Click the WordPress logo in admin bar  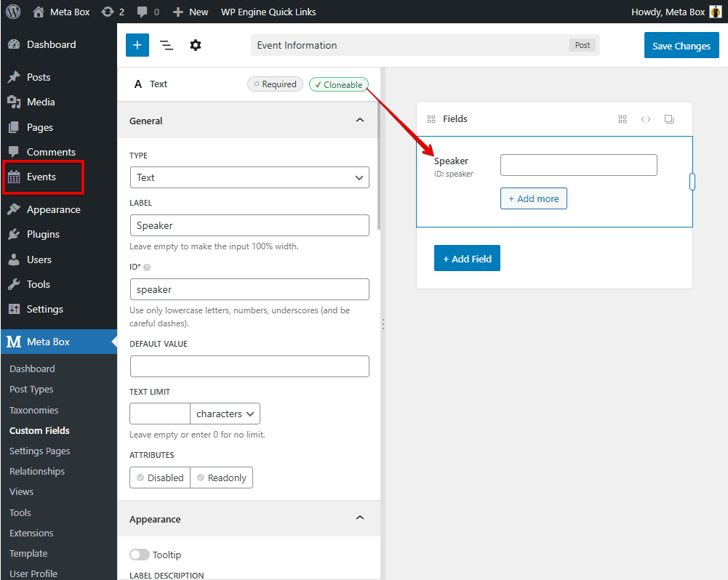[13, 12]
